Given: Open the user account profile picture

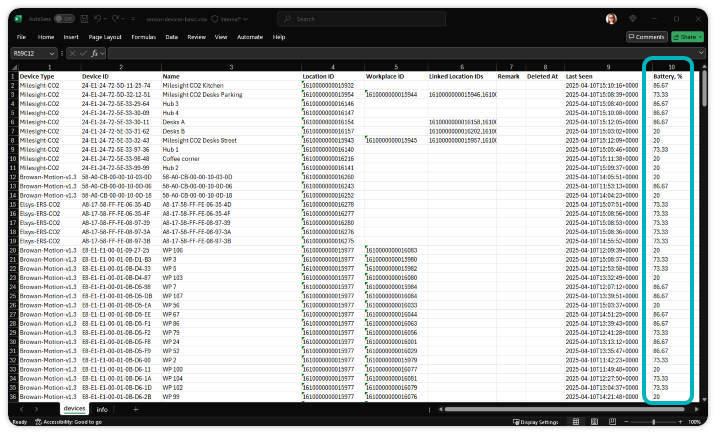Looking at the screenshot, I should pos(611,19).
